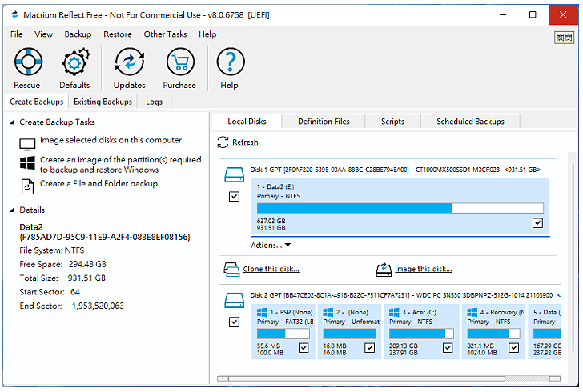Click Windows flag icon on Acer (C:) partition
Viewport: 583px width, 392px height.
[394, 312]
